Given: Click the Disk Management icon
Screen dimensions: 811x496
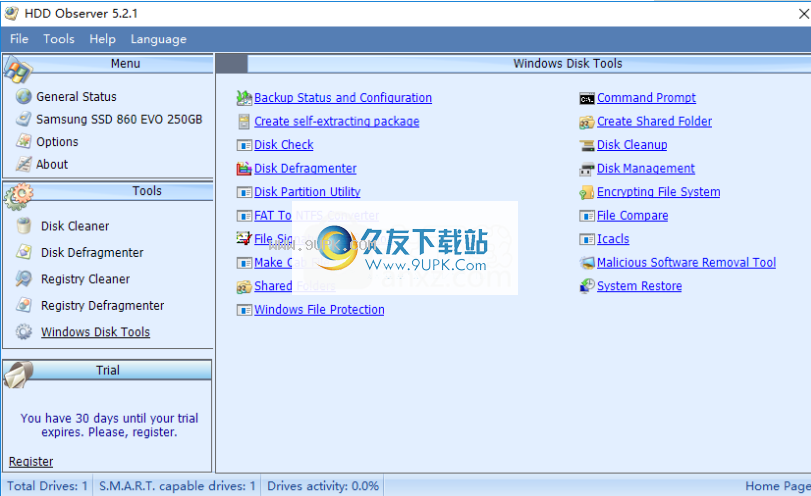Looking at the screenshot, I should [x=587, y=169].
